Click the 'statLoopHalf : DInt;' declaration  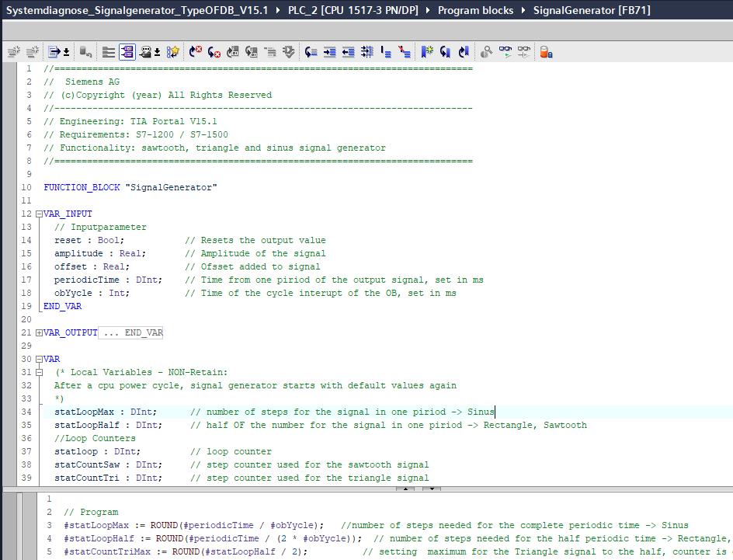109,426
